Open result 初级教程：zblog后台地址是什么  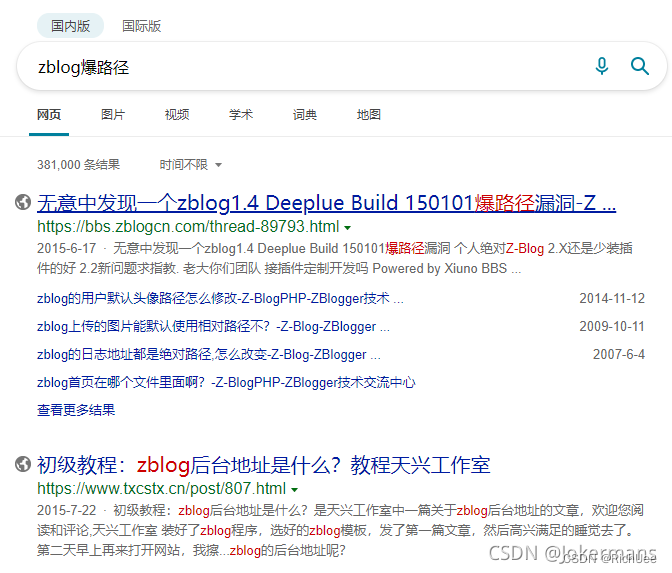tap(264, 465)
